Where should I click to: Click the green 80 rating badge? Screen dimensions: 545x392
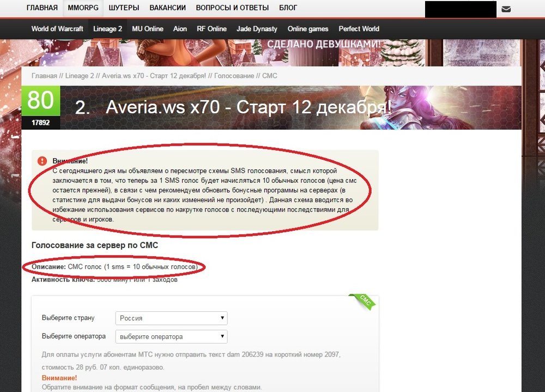[x=40, y=101]
